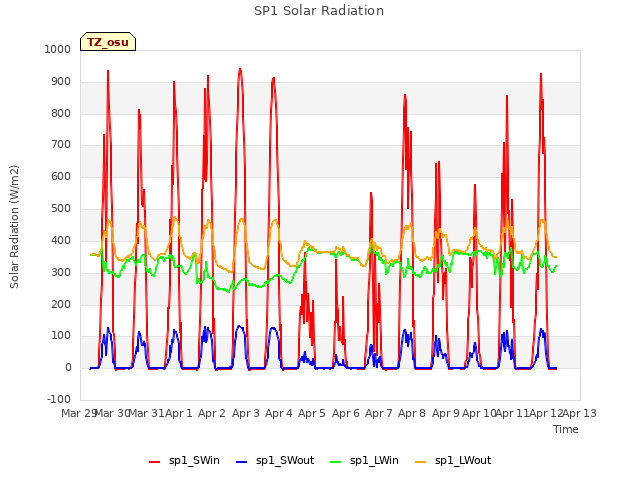
Task: Click the red sp1_SWin legend swatch
Action: point(155,462)
